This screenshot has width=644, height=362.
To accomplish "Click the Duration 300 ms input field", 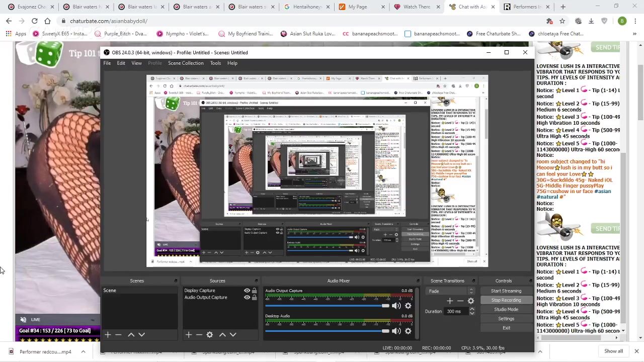I will coord(457,311).
